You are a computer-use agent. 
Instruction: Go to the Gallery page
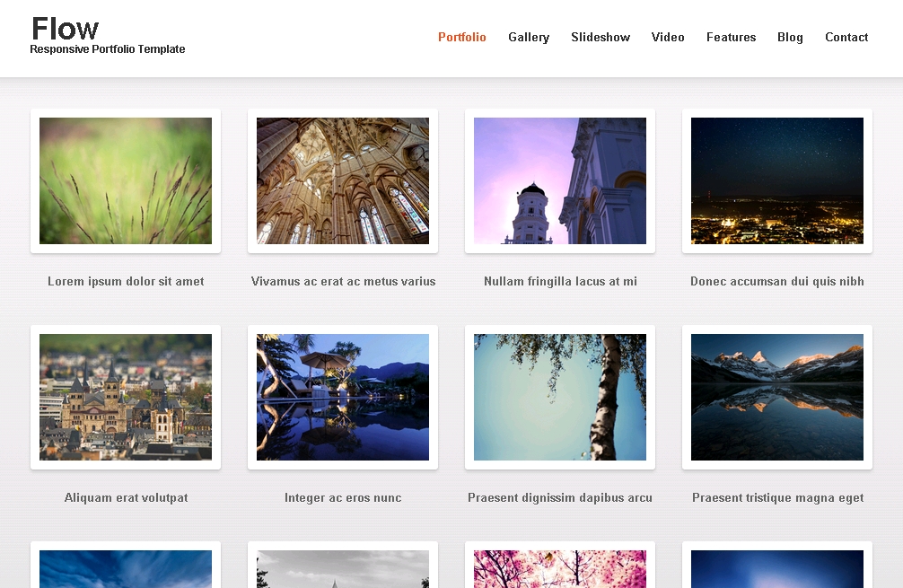528,38
